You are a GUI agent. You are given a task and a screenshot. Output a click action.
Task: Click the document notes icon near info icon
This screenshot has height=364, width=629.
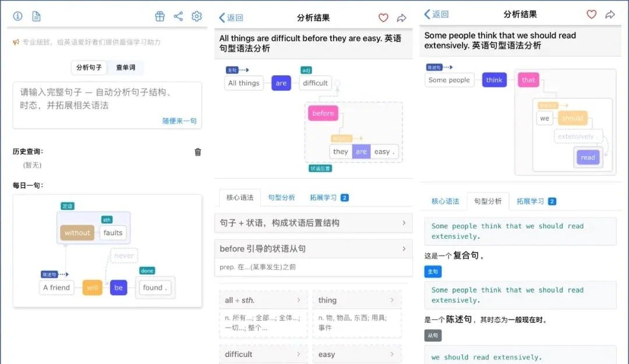click(36, 16)
